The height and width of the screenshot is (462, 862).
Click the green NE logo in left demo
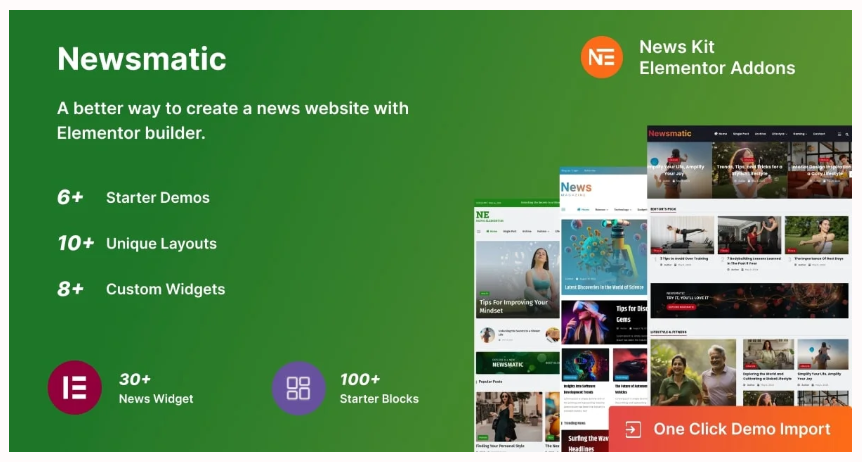[488, 216]
